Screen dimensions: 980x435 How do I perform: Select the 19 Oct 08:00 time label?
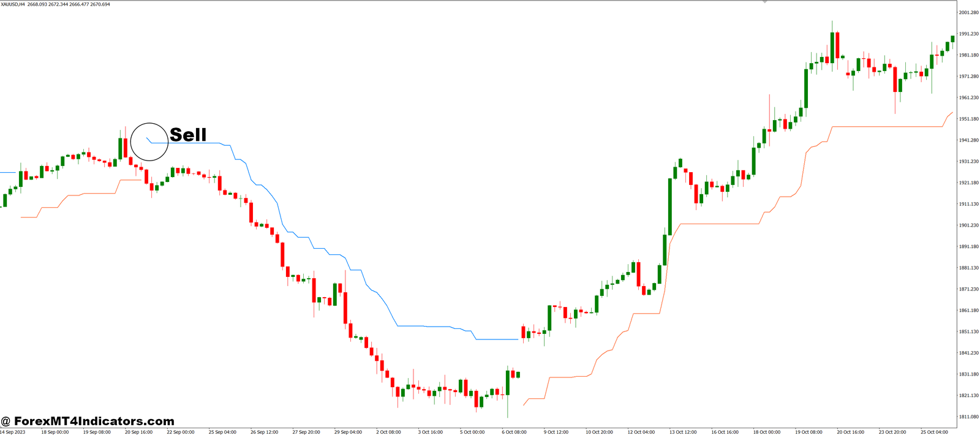pyautogui.click(x=809, y=432)
